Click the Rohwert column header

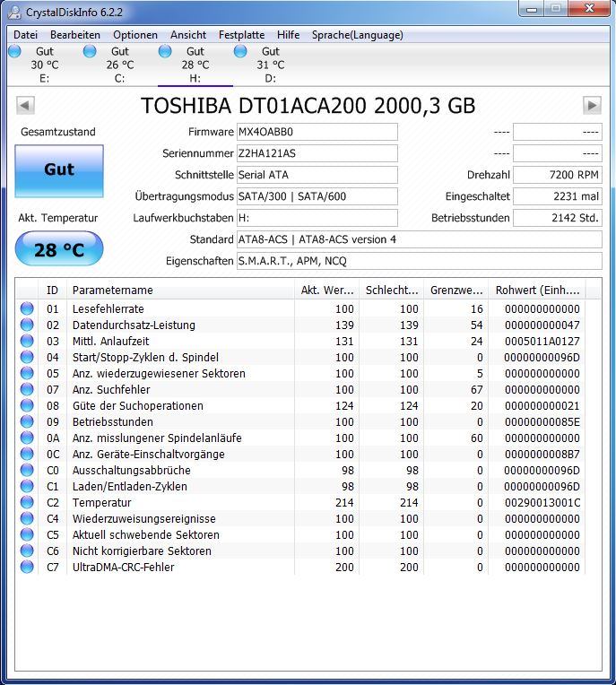(537, 290)
